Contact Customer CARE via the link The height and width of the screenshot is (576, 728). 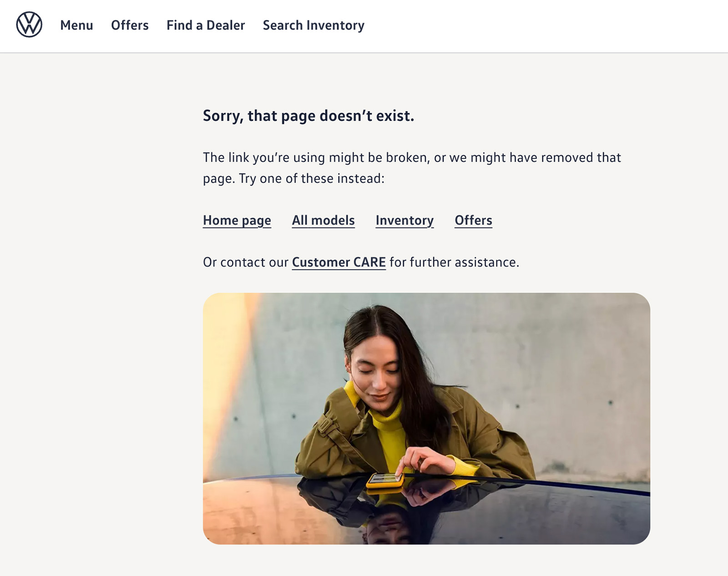point(339,262)
